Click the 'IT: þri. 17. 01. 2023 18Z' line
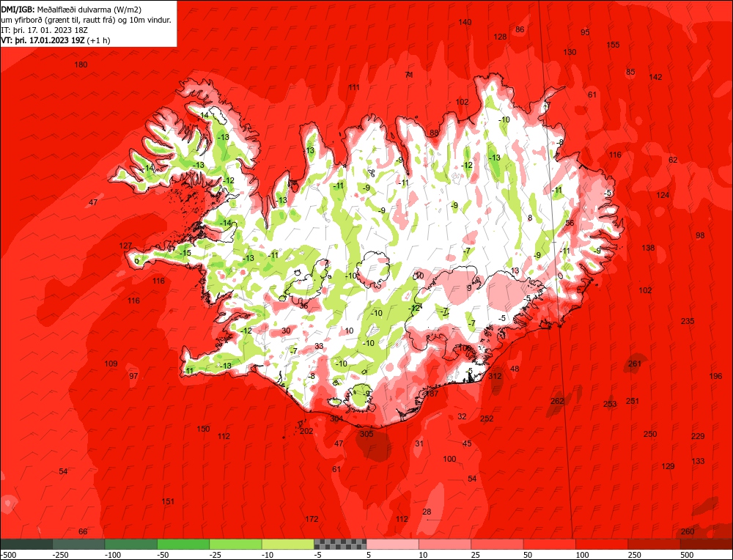The width and height of the screenshot is (733, 560). pyautogui.click(x=45, y=30)
